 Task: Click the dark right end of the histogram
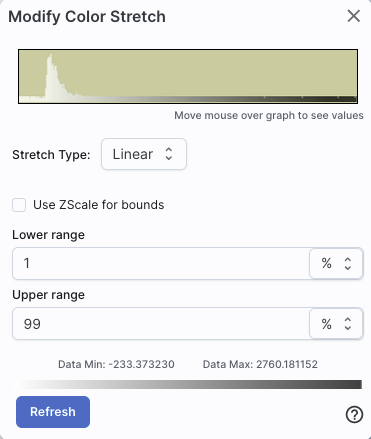pos(348,99)
